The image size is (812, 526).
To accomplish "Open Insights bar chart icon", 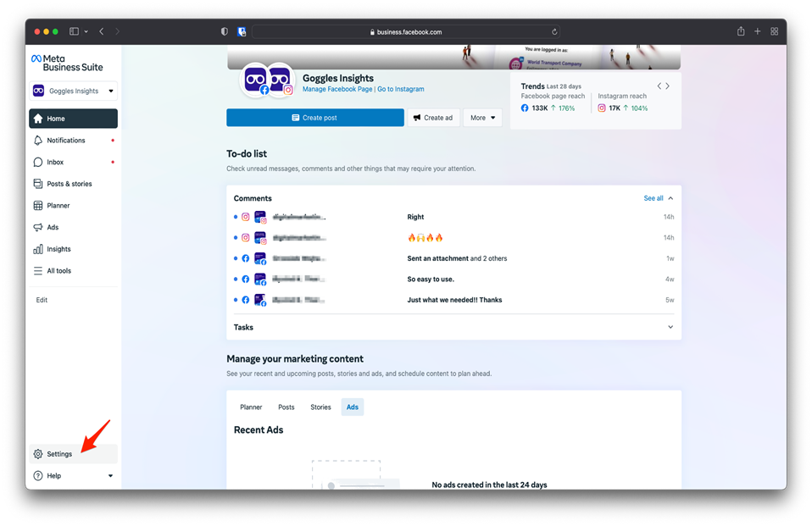I will pos(38,249).
